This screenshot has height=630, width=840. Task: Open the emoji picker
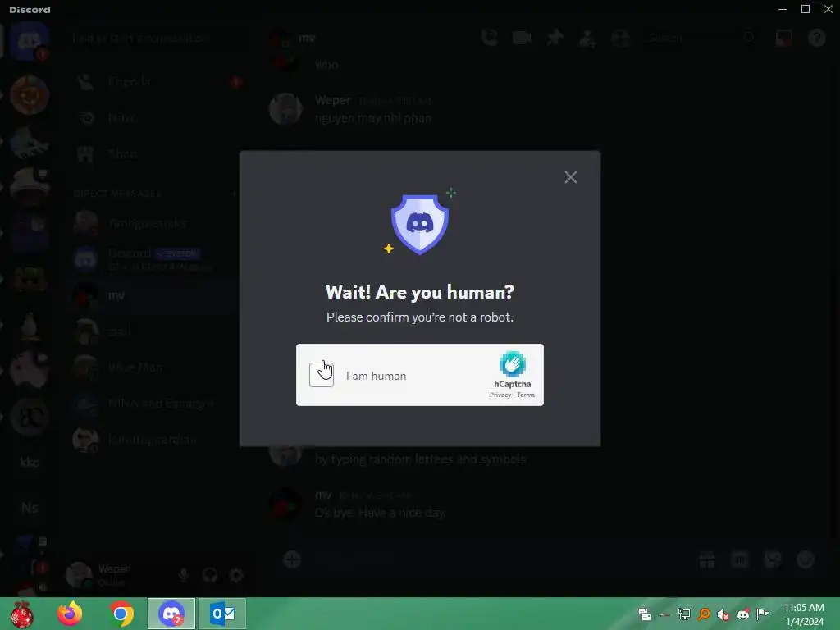click(x=806, y=559)
